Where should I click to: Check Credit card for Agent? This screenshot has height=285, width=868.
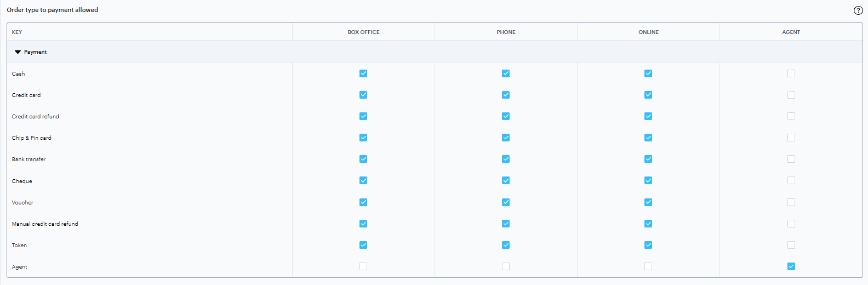(791, 95)
